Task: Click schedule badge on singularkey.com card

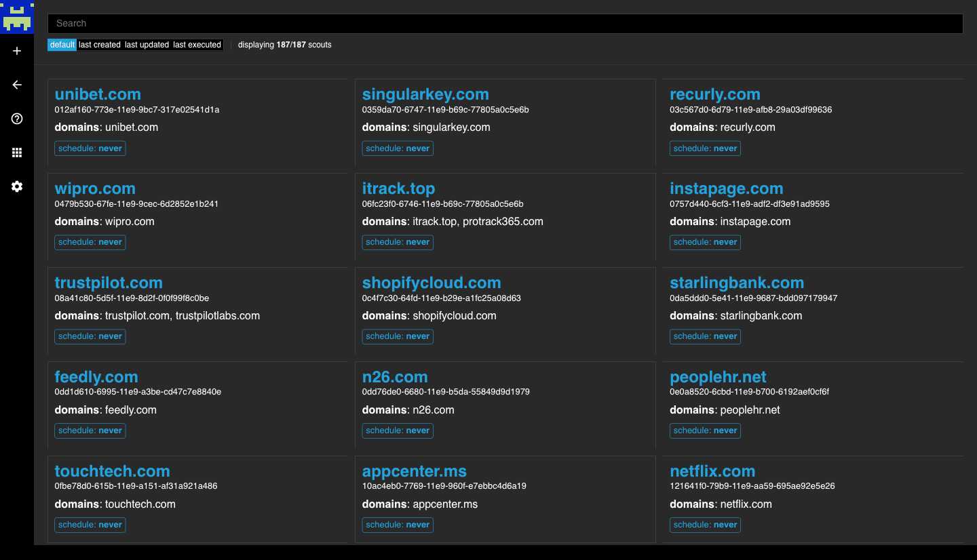Action: [398, 148]
